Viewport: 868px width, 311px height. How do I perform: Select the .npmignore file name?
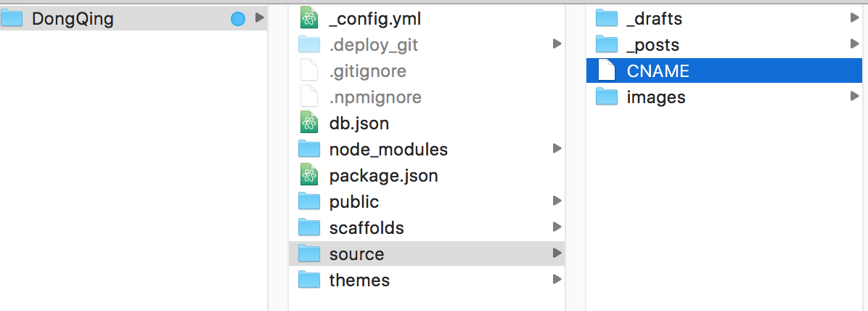[374, 97]
